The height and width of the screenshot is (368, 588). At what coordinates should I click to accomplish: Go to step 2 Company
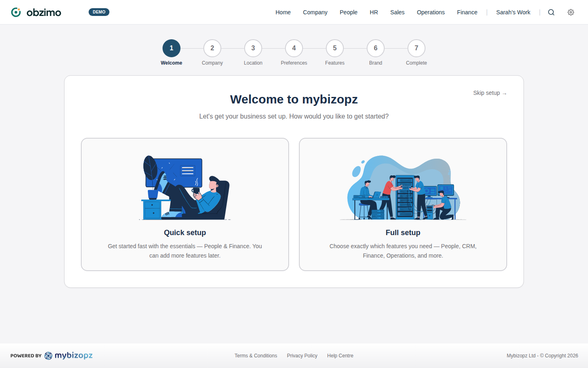[212, 48]
